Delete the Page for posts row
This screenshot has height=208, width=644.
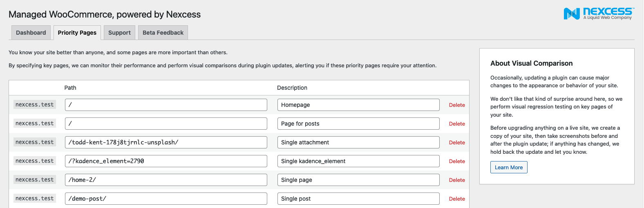coord(456,124)
